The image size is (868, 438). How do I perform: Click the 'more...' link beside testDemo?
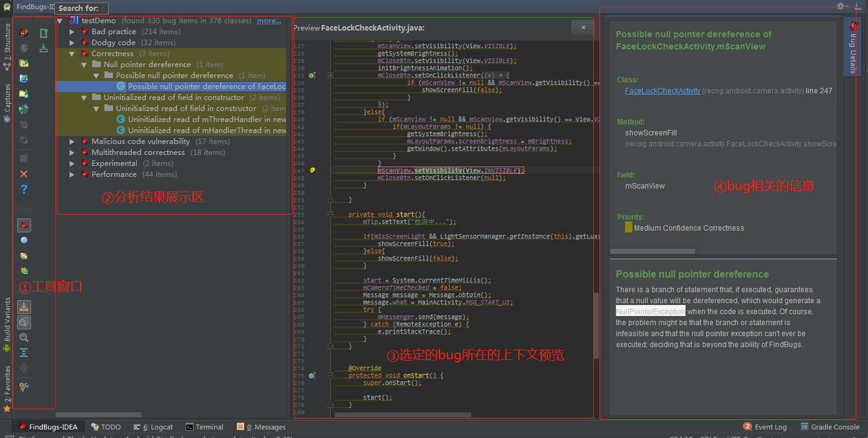coord(269,21)
